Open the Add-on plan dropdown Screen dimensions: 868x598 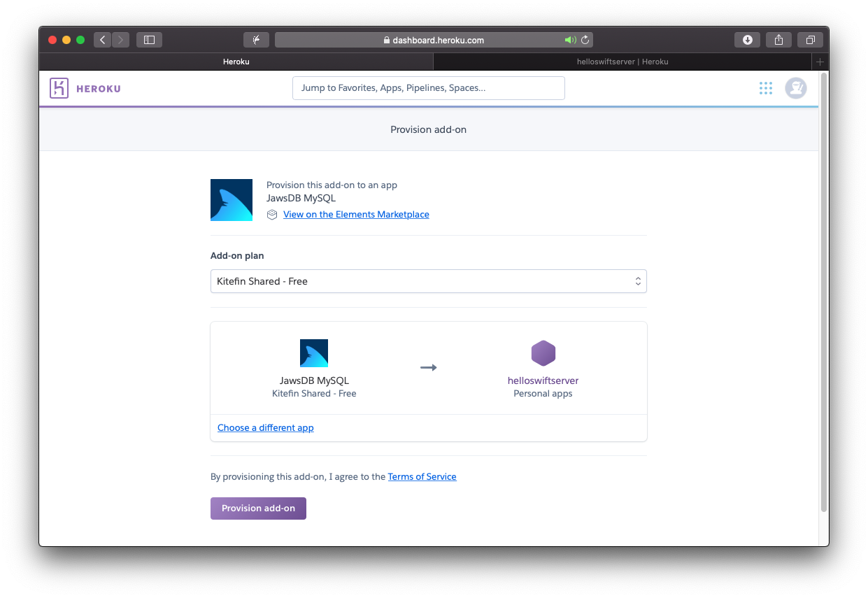tap(429, 281)
